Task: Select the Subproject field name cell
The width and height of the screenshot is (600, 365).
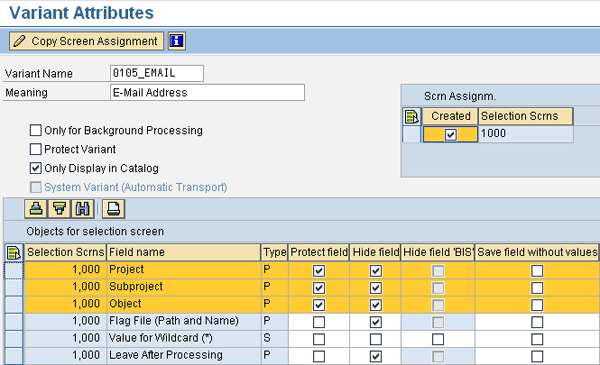Action: [183, 287]
